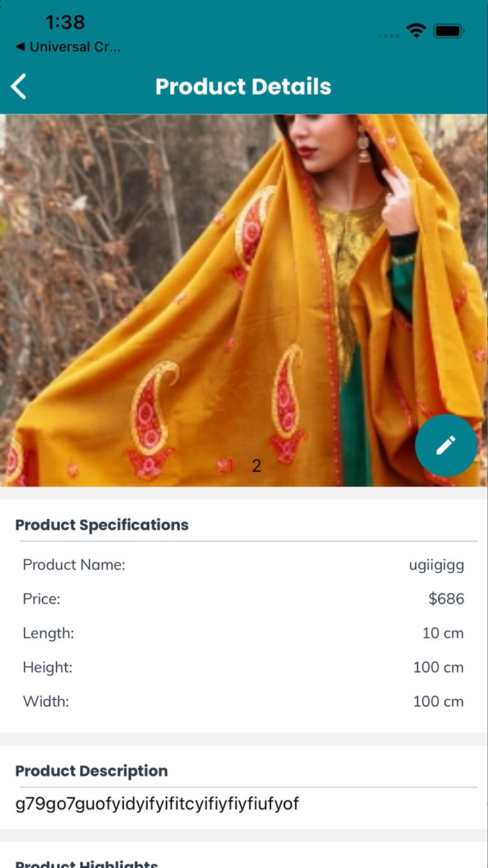Select the Length 10 cm row
This screenshot has height=868, width=488.
[x=244, y=633]
